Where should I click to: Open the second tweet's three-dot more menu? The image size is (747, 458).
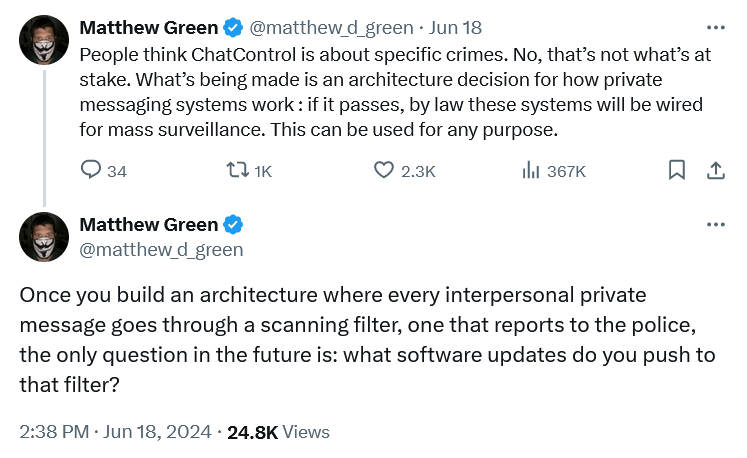tap(716, 224)
